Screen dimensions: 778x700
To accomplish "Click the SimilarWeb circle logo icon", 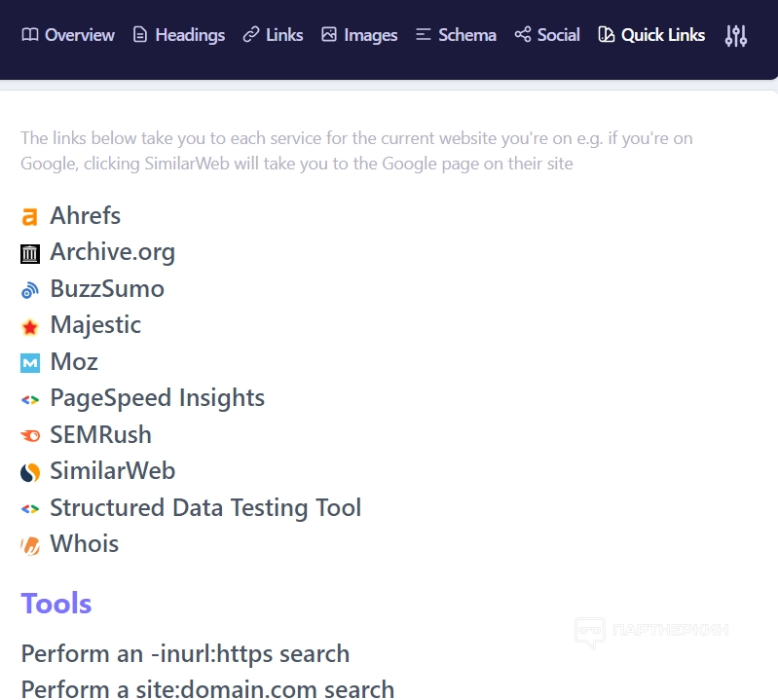I will [x=30, y=472].
